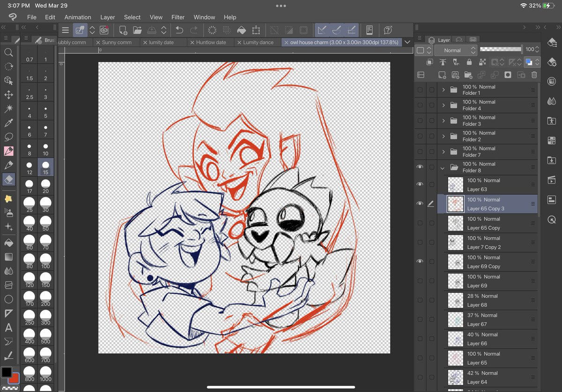562x392 pixels.
Task: Select the Fill bucket tool
Action: 8,243
